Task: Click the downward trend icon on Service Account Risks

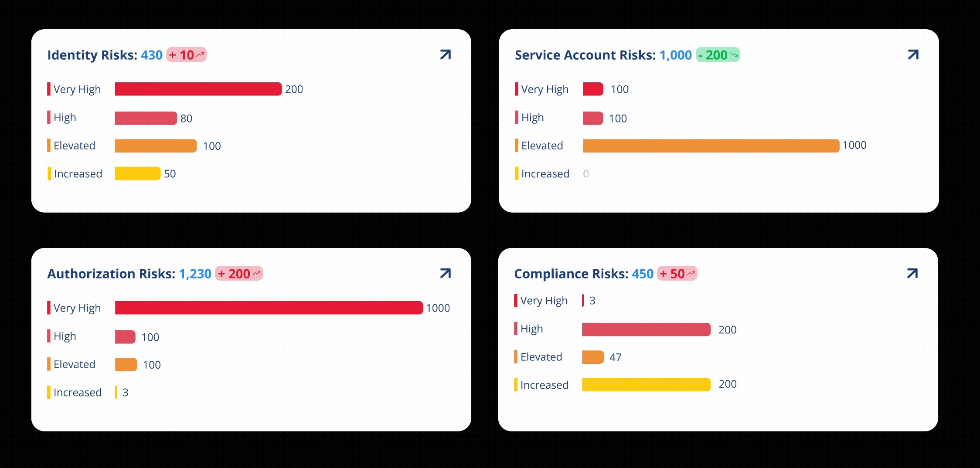Action: point(734,55)
